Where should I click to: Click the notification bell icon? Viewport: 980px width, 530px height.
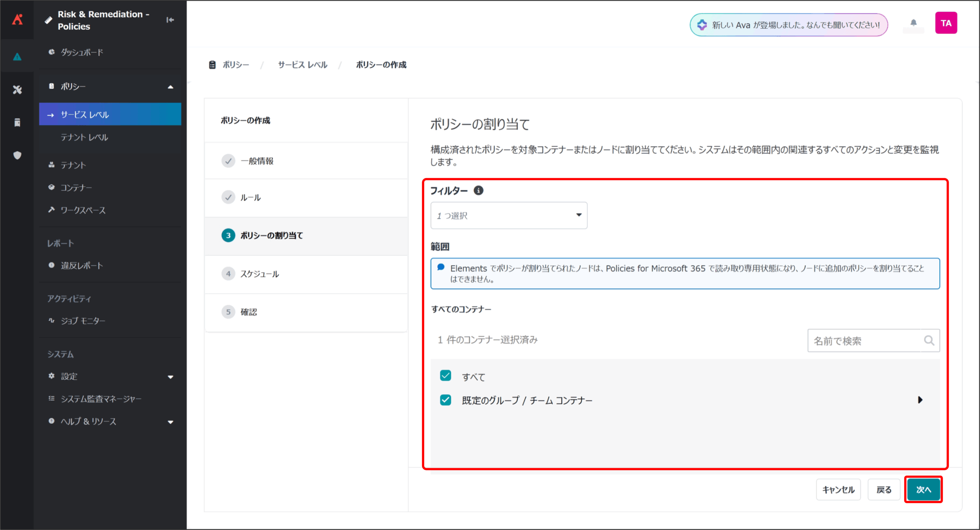(913, 23)
